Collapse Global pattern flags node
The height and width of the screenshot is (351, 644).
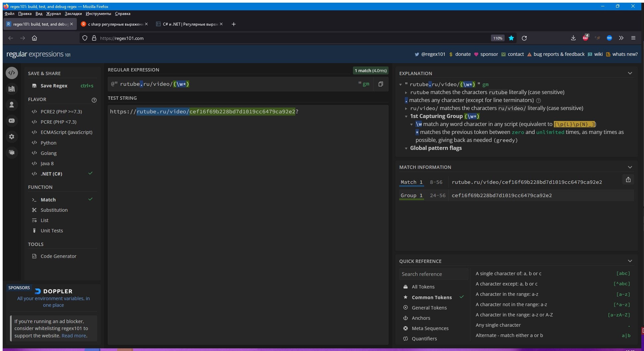tap(406, 148)
